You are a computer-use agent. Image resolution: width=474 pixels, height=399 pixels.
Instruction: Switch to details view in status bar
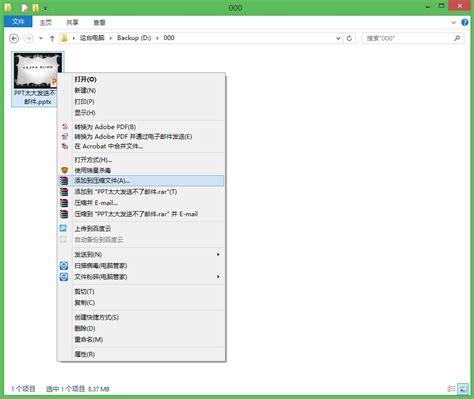[x=451, y=389]
